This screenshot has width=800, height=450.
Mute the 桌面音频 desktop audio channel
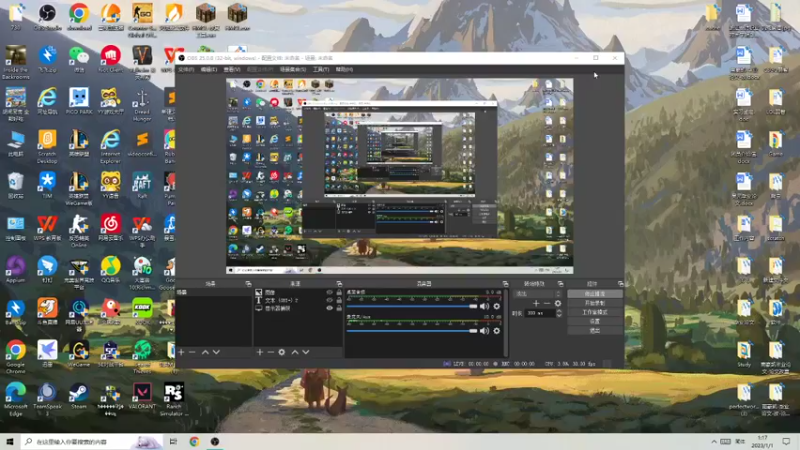[x=484, y=307]
